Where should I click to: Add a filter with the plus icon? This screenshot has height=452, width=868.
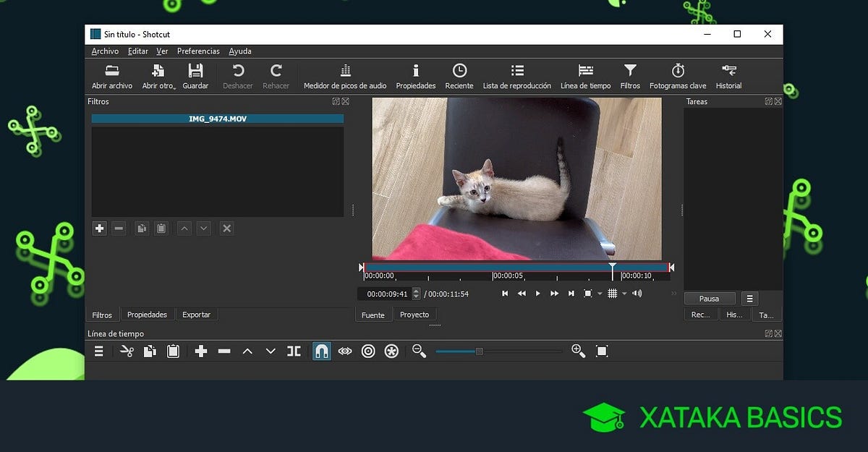(x=99, y=228)
